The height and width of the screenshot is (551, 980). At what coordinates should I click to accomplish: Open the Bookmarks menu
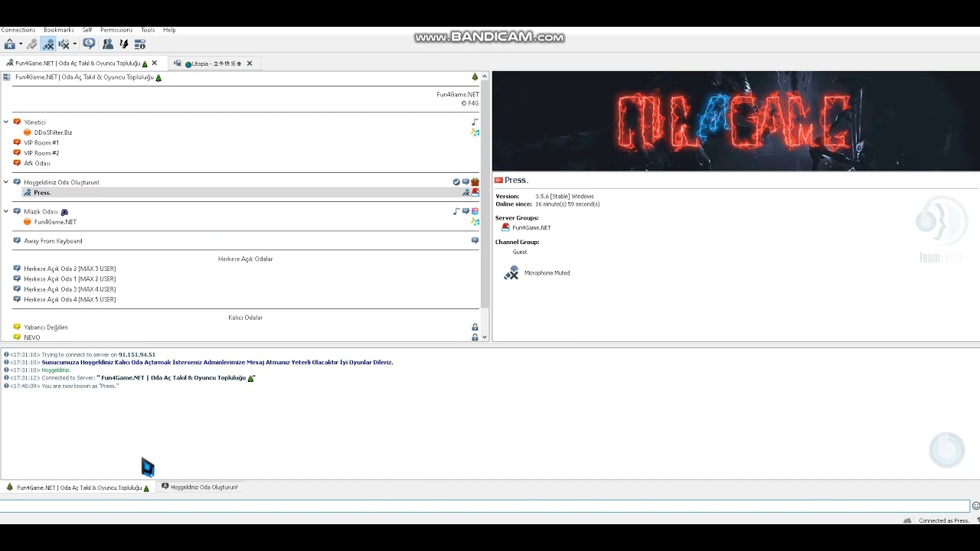point(59,30)
